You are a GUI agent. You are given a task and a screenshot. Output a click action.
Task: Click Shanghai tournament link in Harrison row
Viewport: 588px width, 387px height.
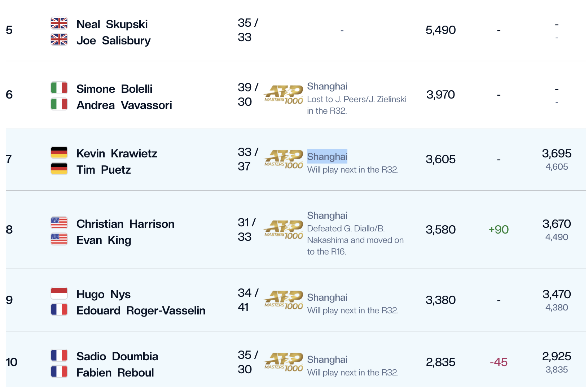(x=327, y=216)
